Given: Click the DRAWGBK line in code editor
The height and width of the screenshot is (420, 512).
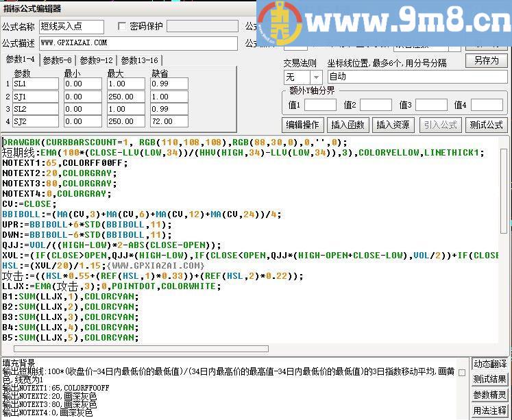Looking at the screenshot, I should point(175,143).
